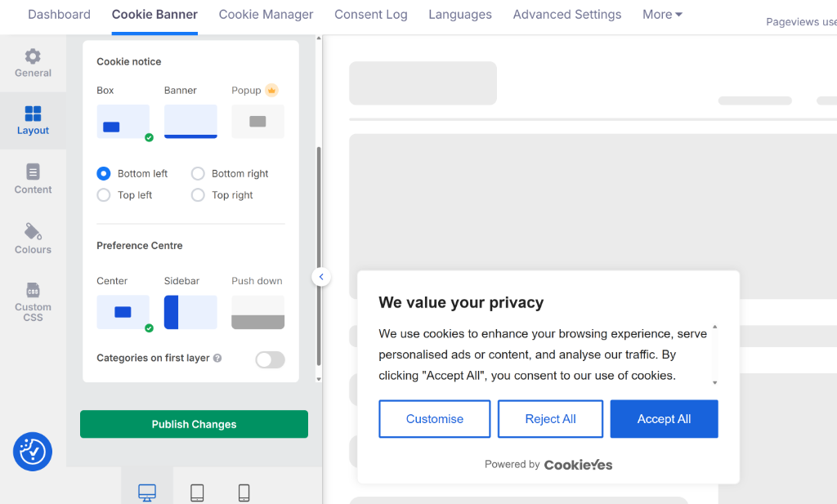Choose the Top left position
The width and height of the screenshot is (837, 504).
click(x=104, y=195)
